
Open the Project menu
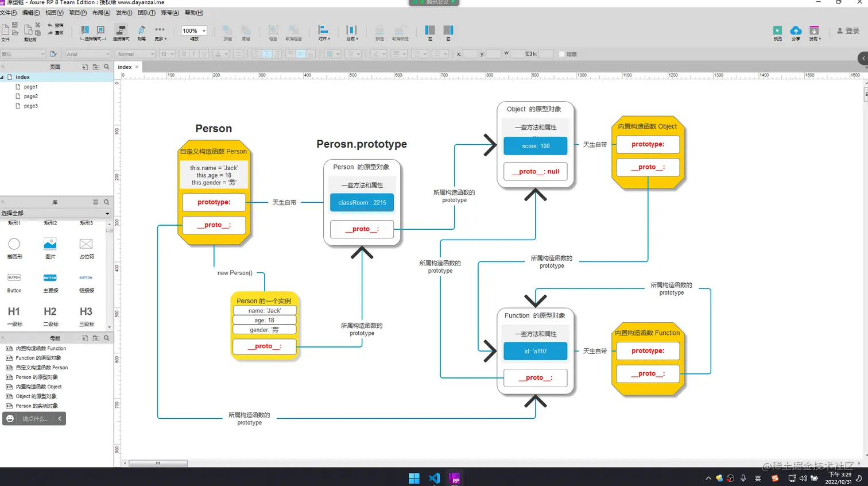[x=78, y=13]
